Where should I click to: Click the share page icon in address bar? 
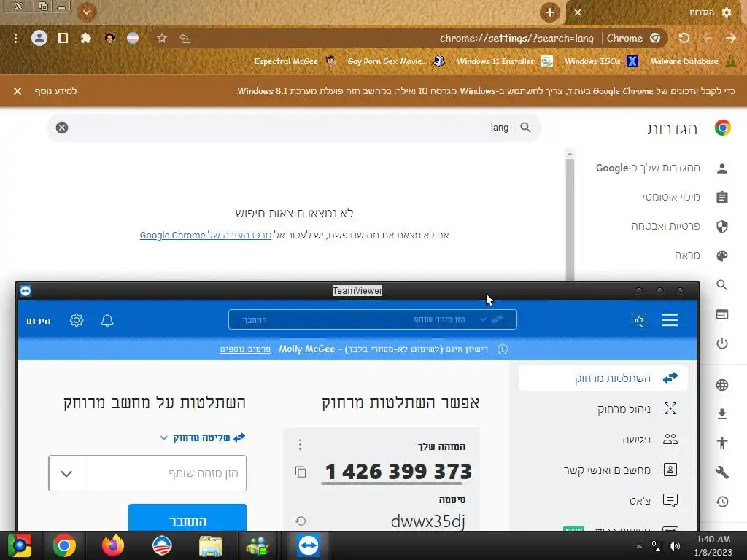185,38
